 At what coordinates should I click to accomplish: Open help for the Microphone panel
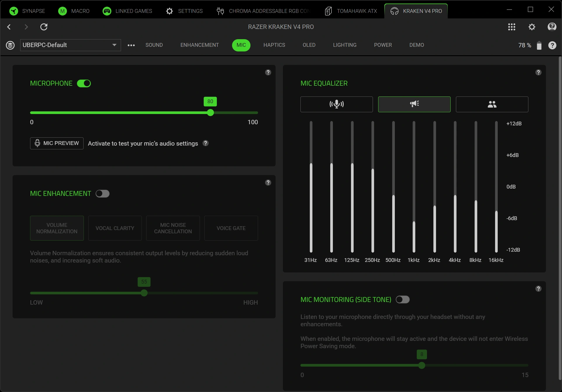click(268, 72)
